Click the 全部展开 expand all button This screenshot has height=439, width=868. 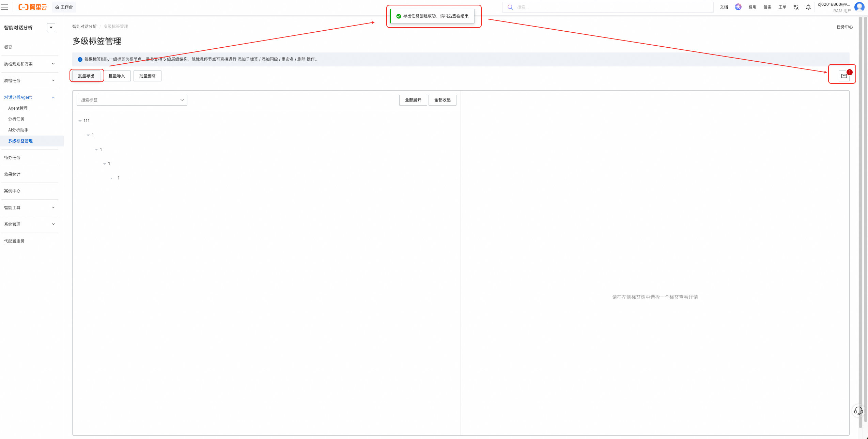(413, 100)
